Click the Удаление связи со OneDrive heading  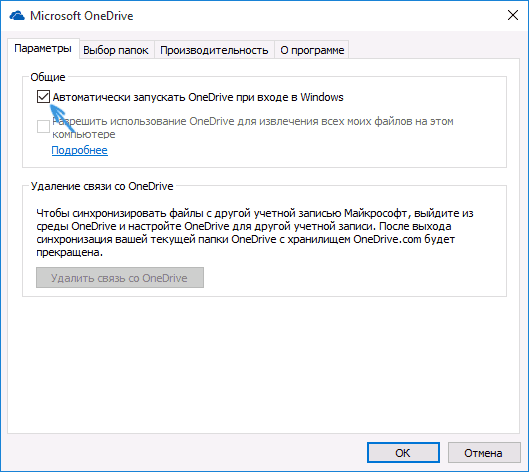click(102, 186)
